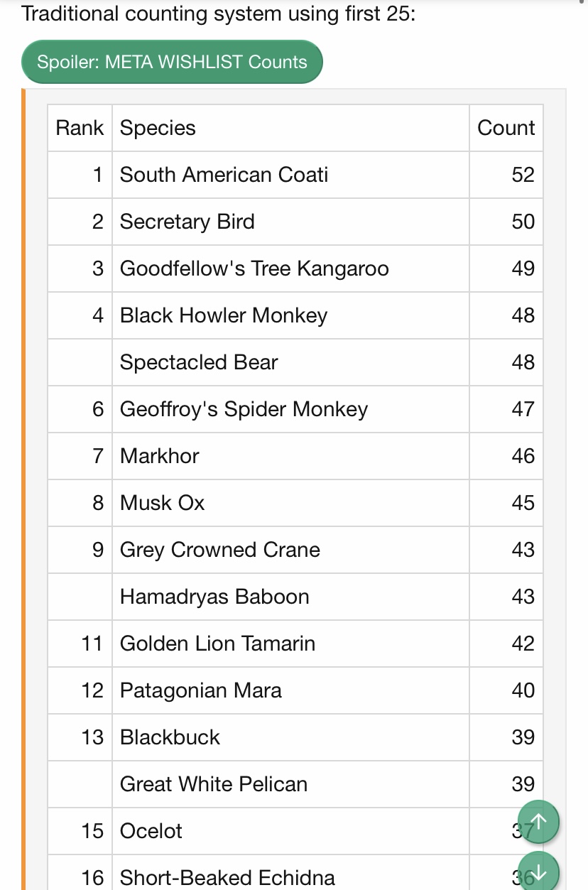The width and height of the screenshot is (588, 890).
Task: Select the Count column header
Action: [506, 128]
